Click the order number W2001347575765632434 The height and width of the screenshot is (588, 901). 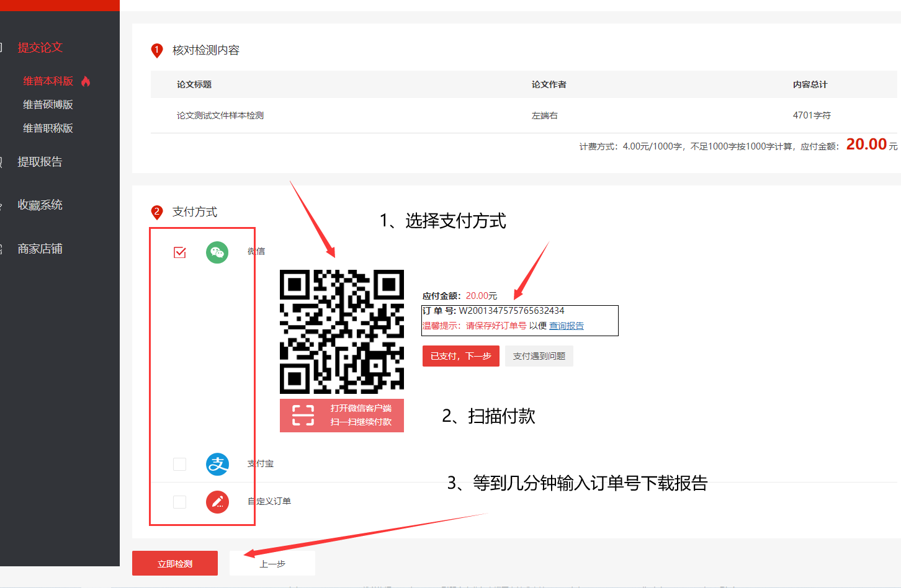511,311
